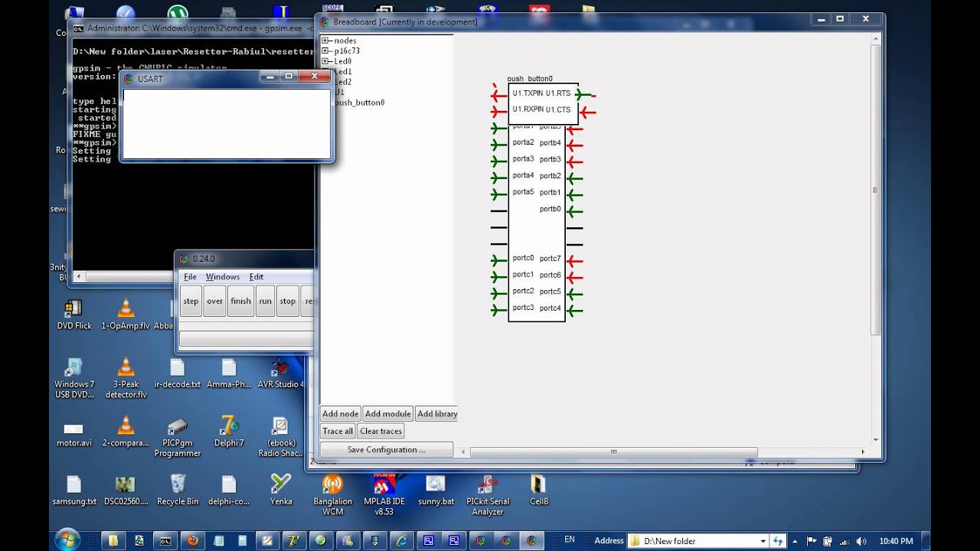
Task: Click the run button in gpsim
Action: coord(265,301)
